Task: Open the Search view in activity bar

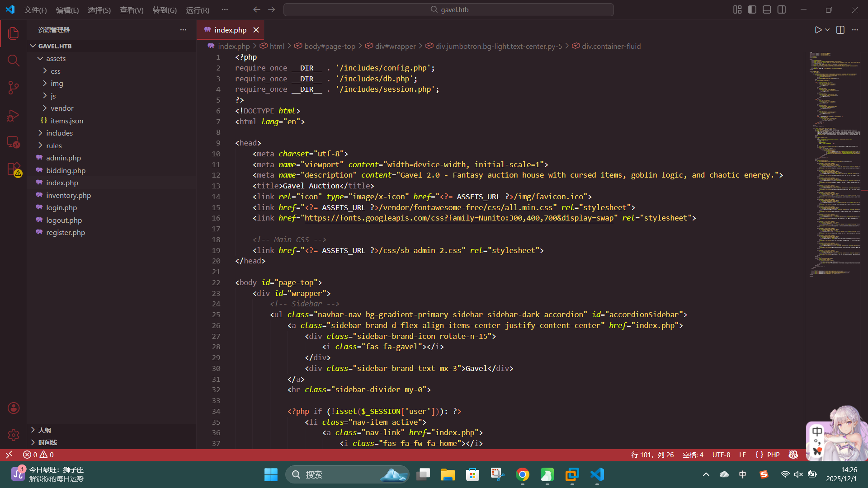Action: tap(14, 61)
